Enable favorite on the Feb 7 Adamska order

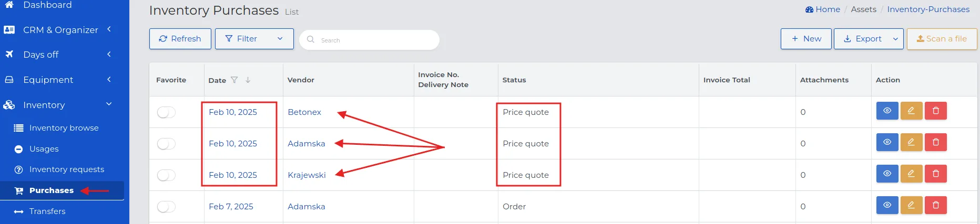(166, 207)
